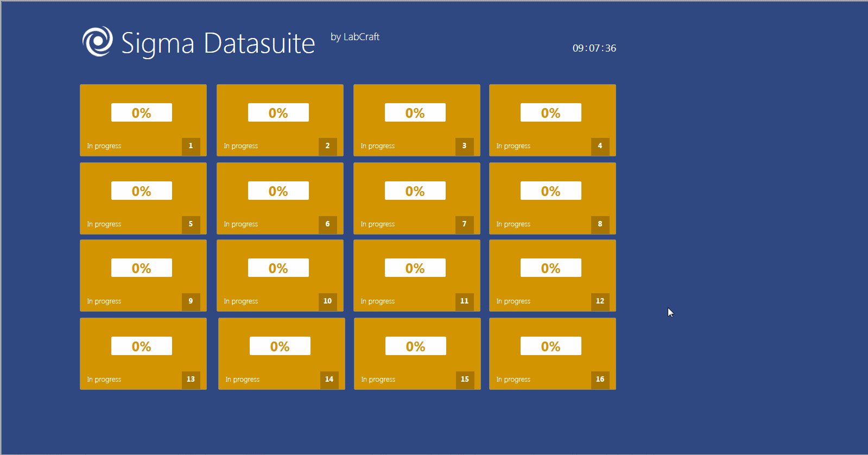Select number badge 9
This screenshot has width=868, height=455.
click(x=191, y=301)
